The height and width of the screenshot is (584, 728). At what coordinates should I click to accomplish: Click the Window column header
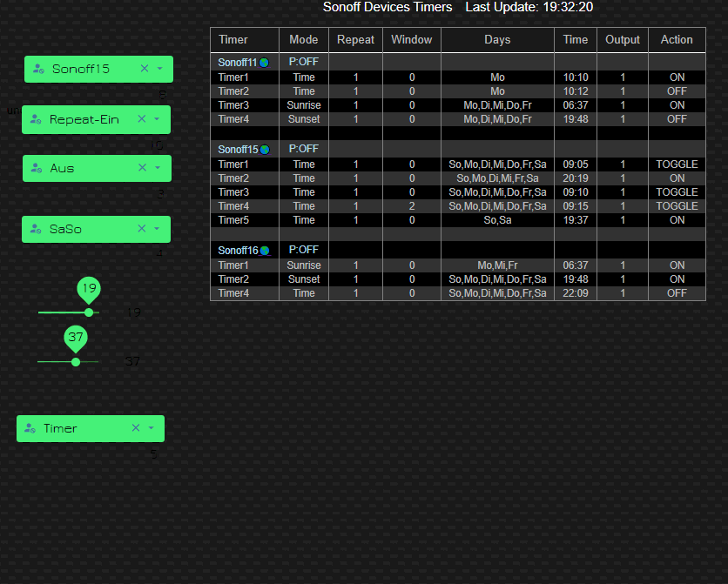point(412,40)
